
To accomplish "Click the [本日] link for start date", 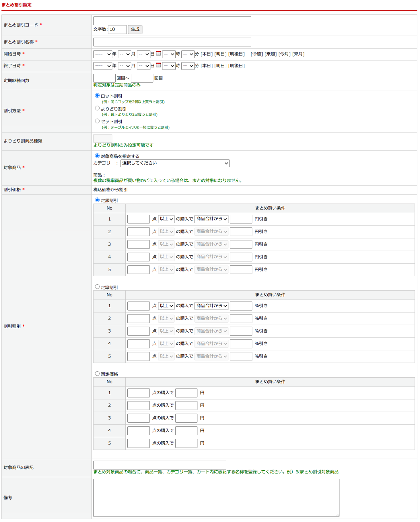I will pos(206,54).
